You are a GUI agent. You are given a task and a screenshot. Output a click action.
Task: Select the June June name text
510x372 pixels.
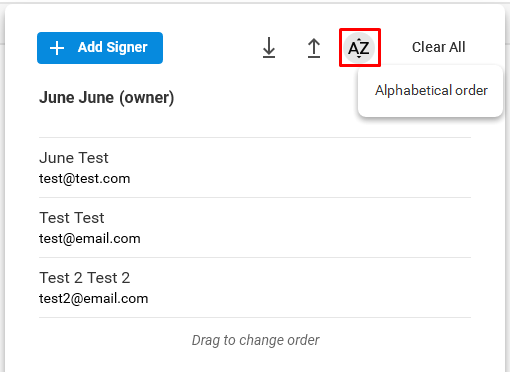76,97
